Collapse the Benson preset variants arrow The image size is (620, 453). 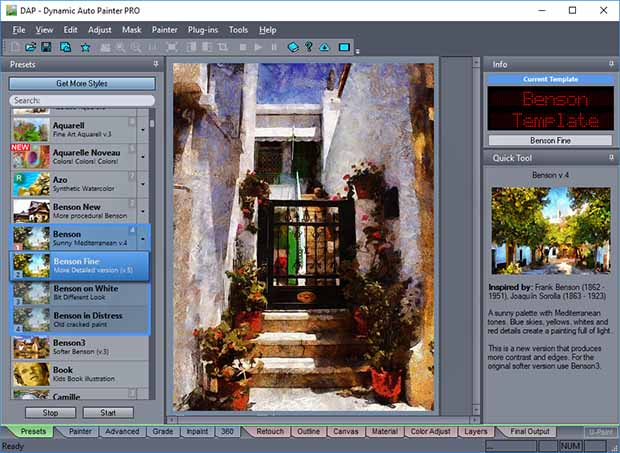pos(143,238)
